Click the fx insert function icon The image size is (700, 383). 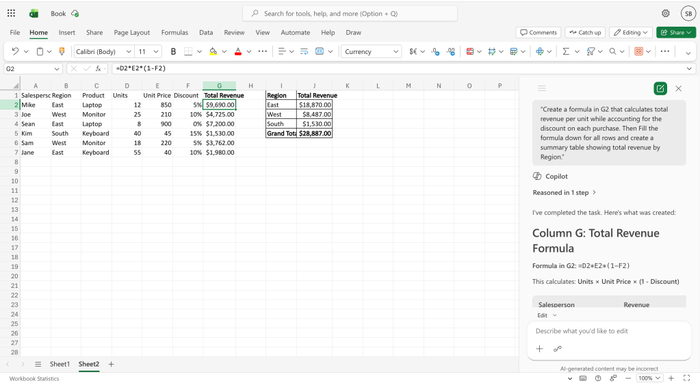point(98,68)
